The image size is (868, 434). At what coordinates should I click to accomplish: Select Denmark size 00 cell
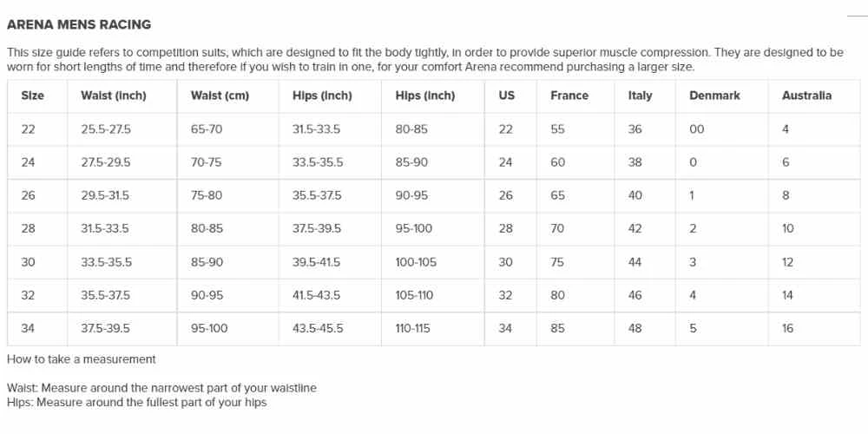[x=697, y=129]
